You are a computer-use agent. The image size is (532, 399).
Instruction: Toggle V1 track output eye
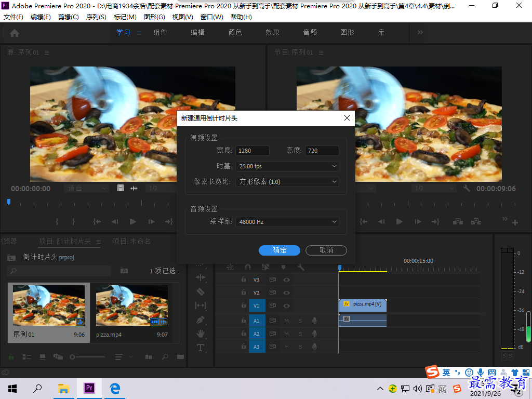(x=287, y=305)
